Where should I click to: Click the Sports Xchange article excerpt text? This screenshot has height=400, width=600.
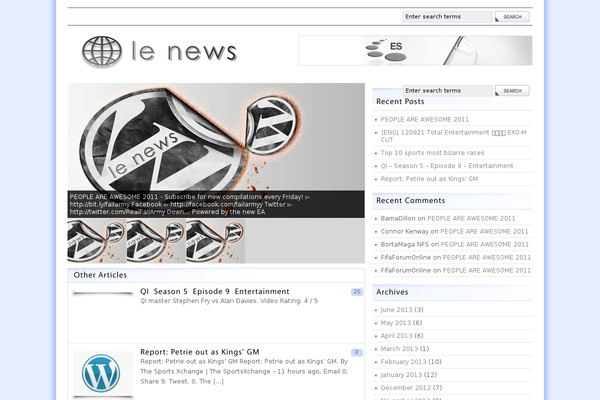click(x=244, y=371)
